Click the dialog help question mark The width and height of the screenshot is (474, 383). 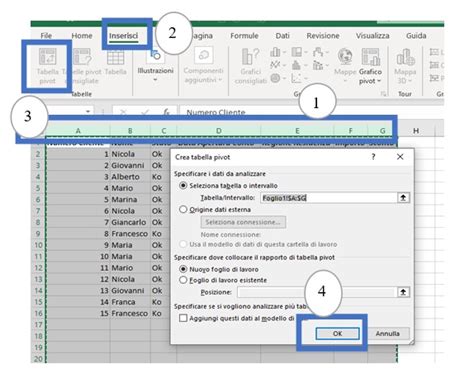pyautogui.click(x=373, y=157)
